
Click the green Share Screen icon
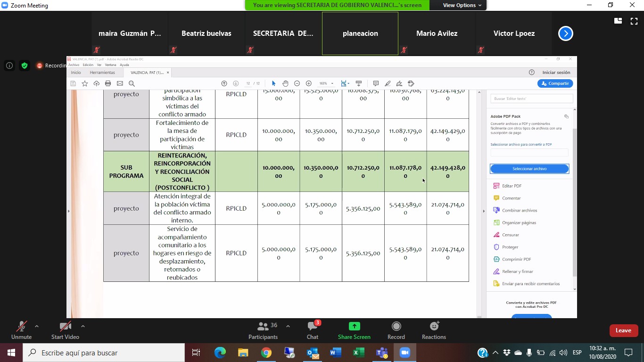tap(354, 326)
